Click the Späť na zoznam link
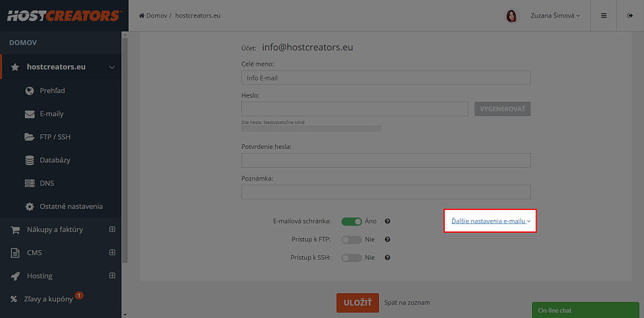The height and width of the screenshot is (318, 644). 407,303
